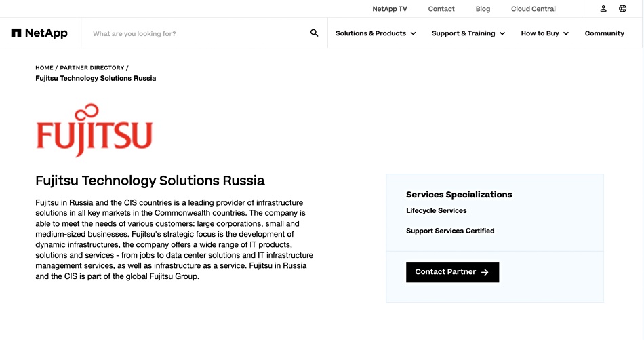This screenshot has height=340, width=644.
Task: Open NetApp TV link
Action: click(x=389, y=9)
